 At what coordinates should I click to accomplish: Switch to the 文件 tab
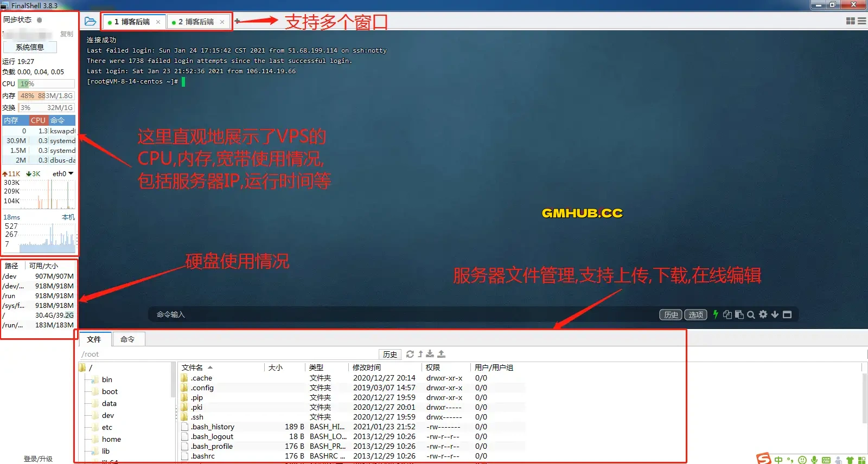coord(94,339)
